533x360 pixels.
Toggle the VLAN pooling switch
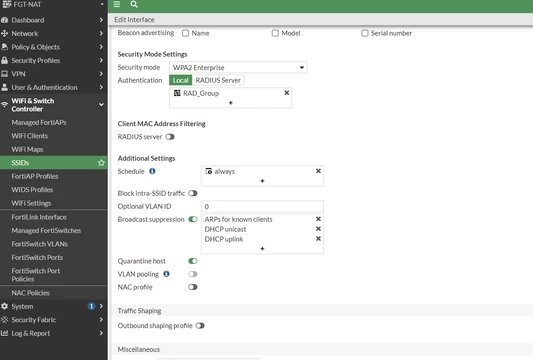click(193, 274)
